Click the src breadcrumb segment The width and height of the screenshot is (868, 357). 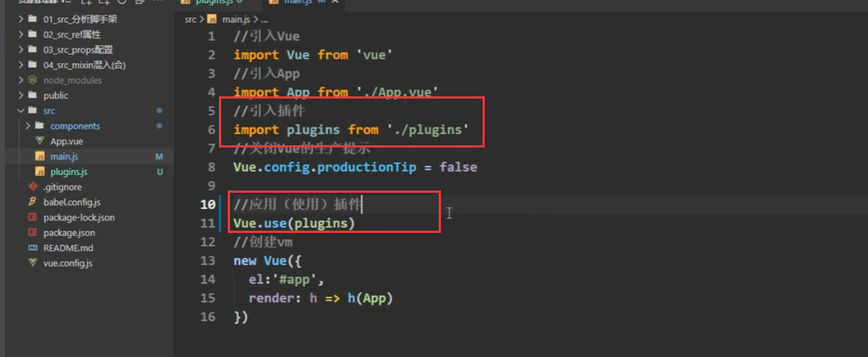[191, 20]
